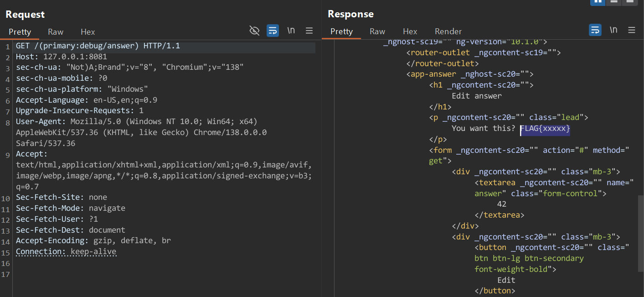
Task: Select side-by-side layout view icon
Action: (x=598, y=1)
